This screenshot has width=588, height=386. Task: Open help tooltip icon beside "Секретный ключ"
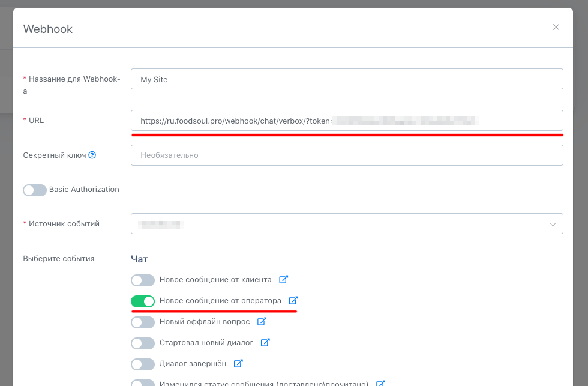click(x=92, y=155)
